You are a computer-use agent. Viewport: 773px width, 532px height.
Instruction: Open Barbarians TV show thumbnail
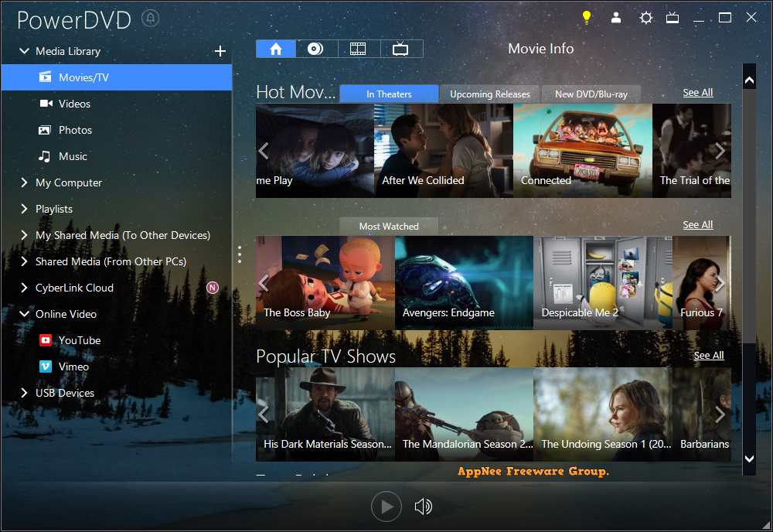[702, 414]
